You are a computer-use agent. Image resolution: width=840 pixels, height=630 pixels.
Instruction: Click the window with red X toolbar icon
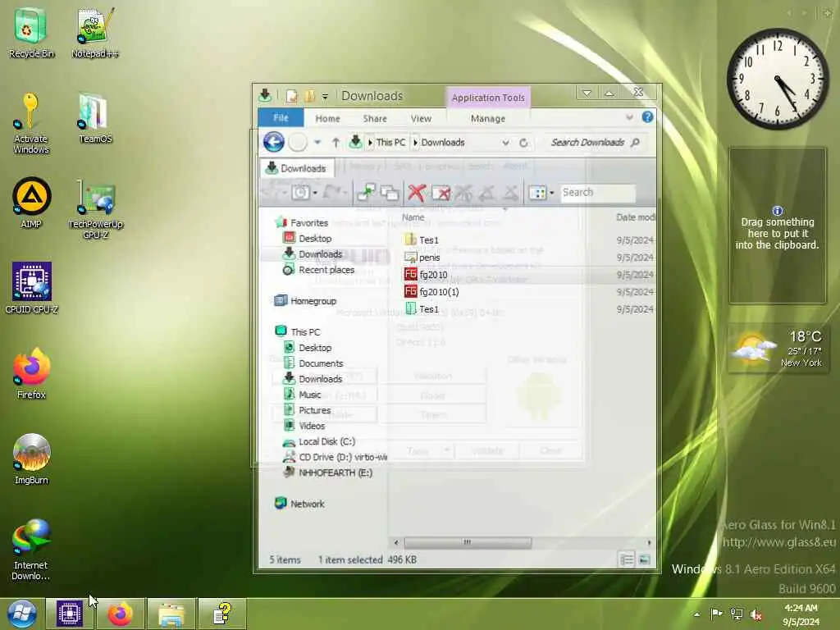(441, 192)
